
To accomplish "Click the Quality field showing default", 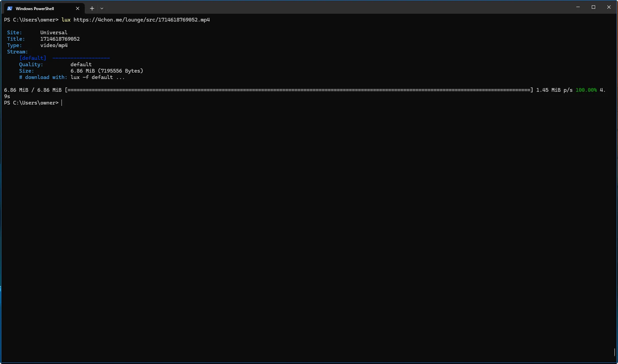I will [x=81, y=64].
